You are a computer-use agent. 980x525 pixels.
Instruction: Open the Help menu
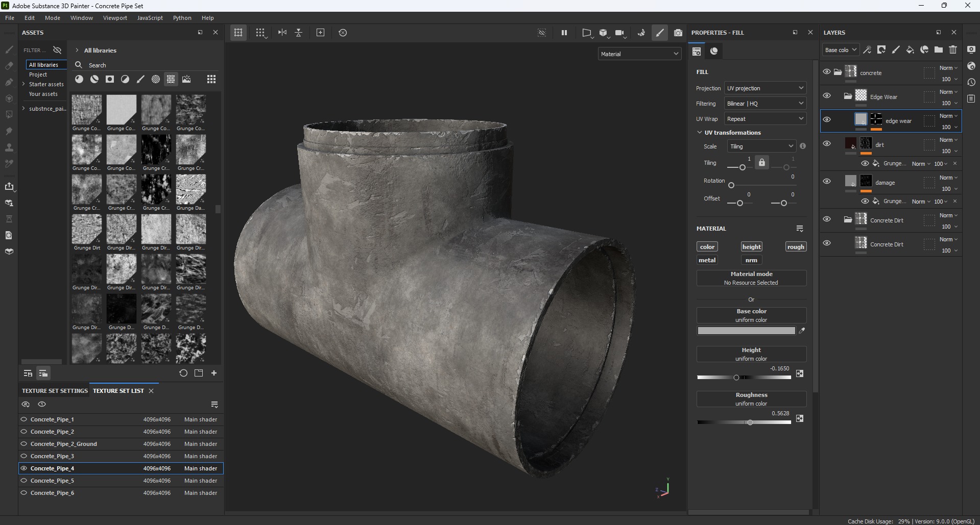click(x=208, y=18)
